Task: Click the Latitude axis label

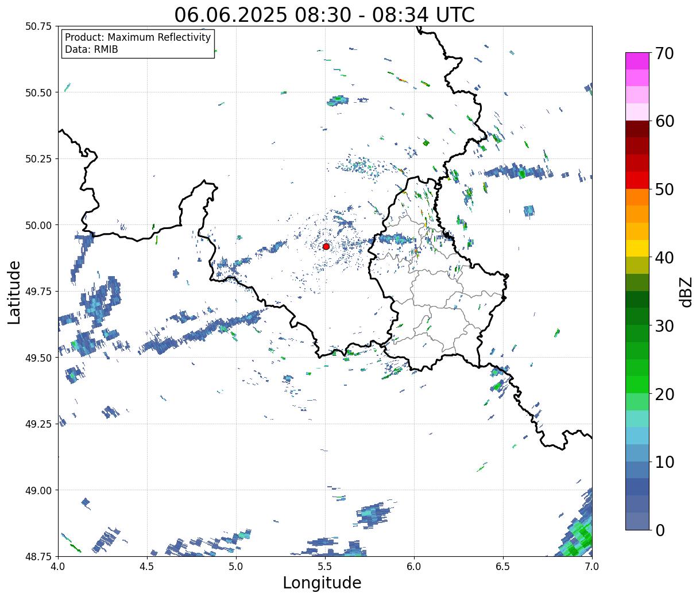Action: click(x=14, y=292)
